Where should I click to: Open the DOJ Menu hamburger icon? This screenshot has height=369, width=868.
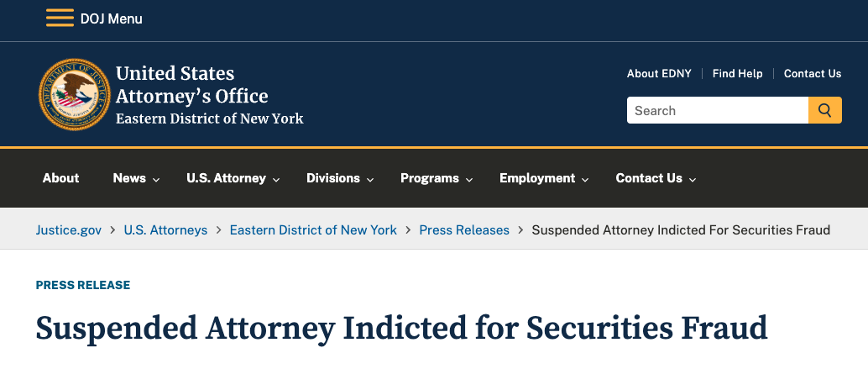(60, 18)
